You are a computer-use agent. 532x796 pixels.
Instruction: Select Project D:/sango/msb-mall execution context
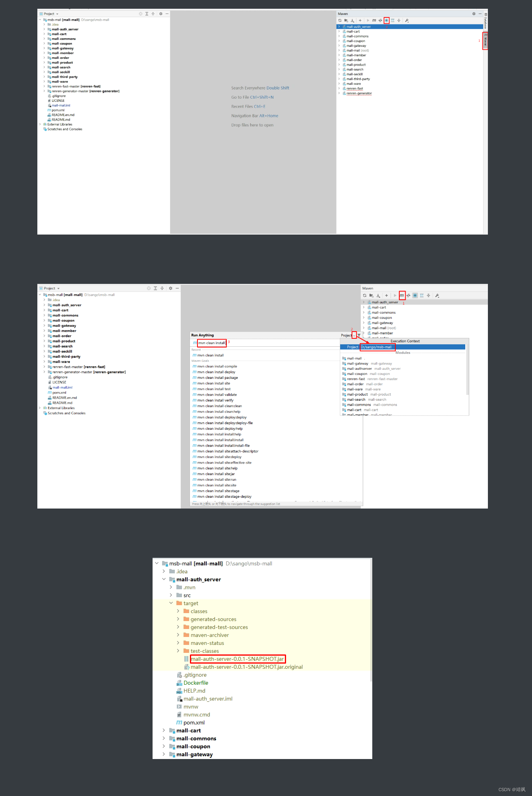tap(402, 347)
